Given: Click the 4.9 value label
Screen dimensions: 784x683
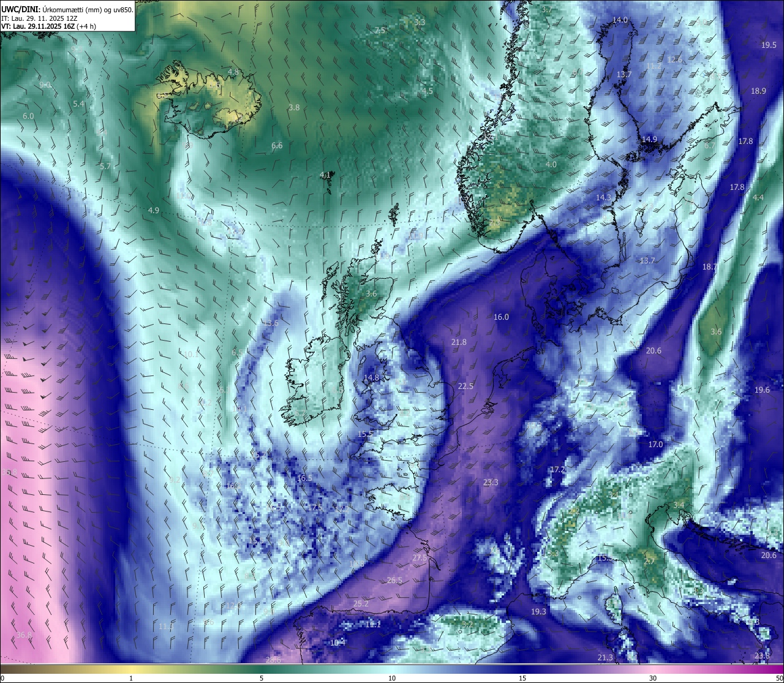Looking at the screenshot, I should [x=154, y=210].
